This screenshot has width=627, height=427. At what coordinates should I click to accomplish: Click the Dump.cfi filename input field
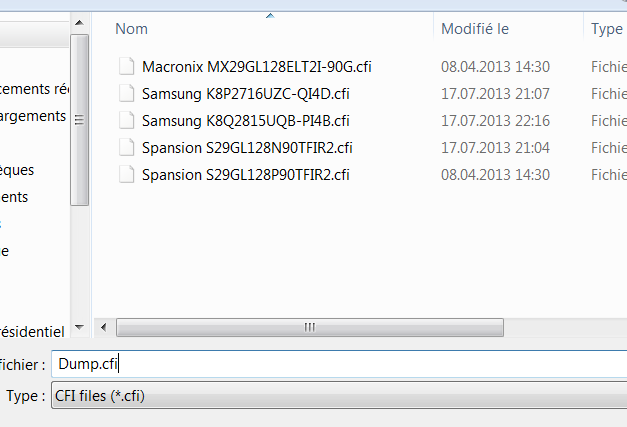339,364
